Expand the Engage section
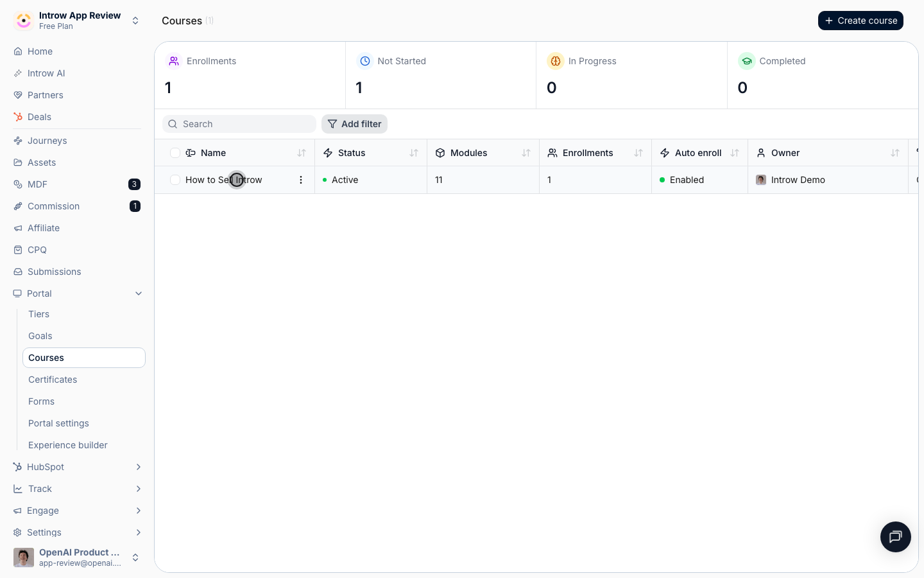Viewport: 924px width, 578px height. (x=139, y=511)
